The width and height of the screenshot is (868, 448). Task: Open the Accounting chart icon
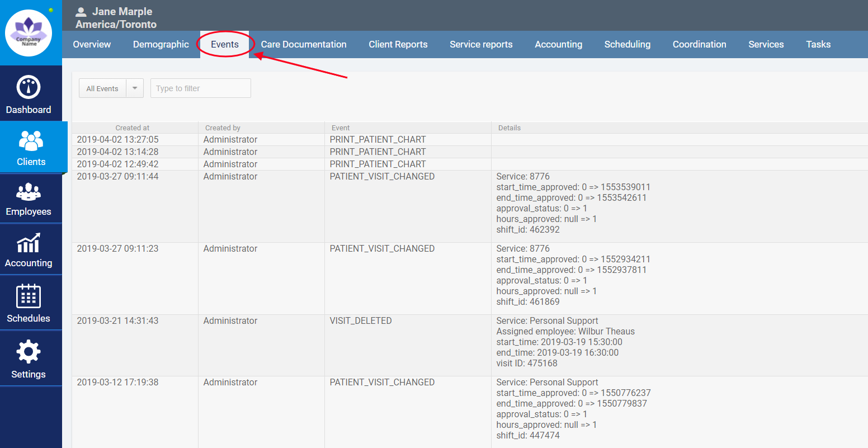tap(29, 244)
